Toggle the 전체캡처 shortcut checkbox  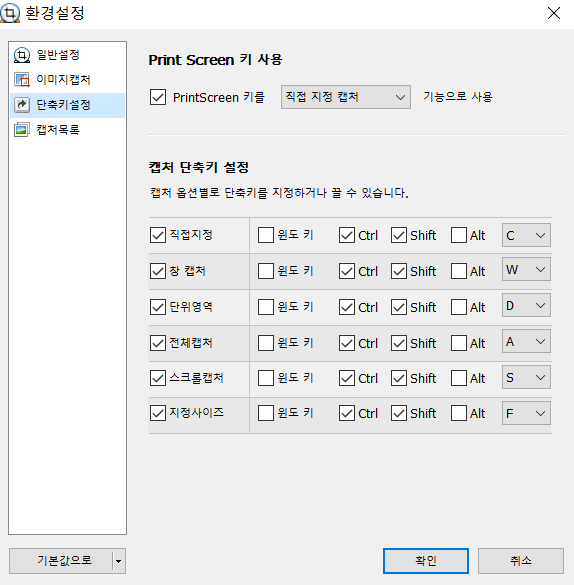click(x=158, y=343)
